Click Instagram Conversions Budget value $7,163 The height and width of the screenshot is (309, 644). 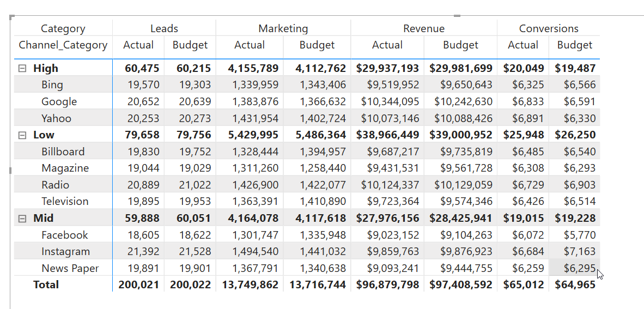pyautogui.click(x=580, y=251)
